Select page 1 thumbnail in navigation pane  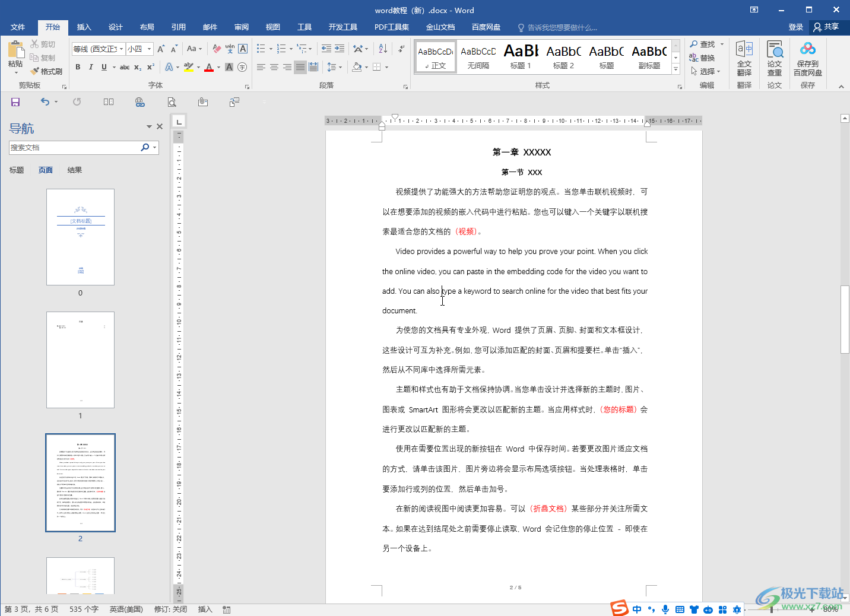pyautogui.click(x=81, y=360)
